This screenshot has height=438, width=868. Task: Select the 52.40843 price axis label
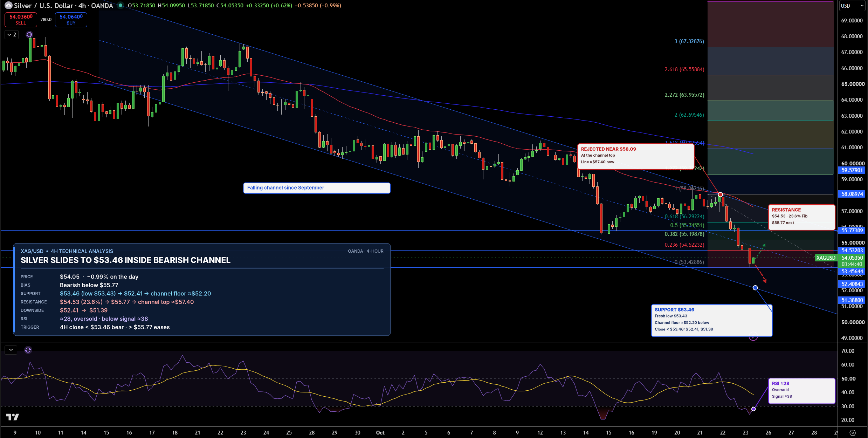click(x=852, y=284)
